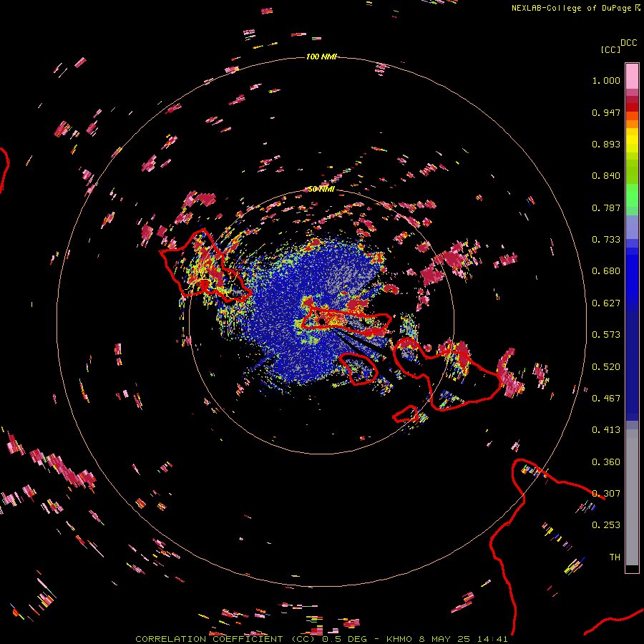Click the DCC label above the color scale
The height and width of the screenshot is (644, 644).
[629, 43]
